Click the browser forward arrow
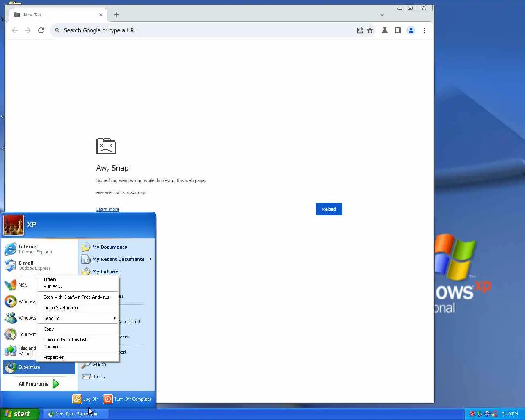 pyautogui.click(x=28, y=30)
